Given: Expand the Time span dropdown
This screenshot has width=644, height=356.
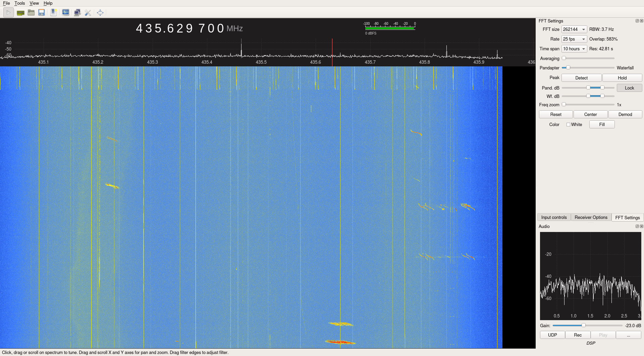Looking at the screenshot, I should 574,49.
